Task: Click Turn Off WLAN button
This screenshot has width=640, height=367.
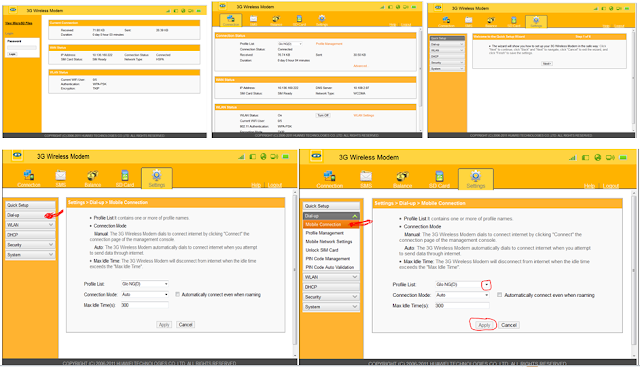Action: click(323, 116)
